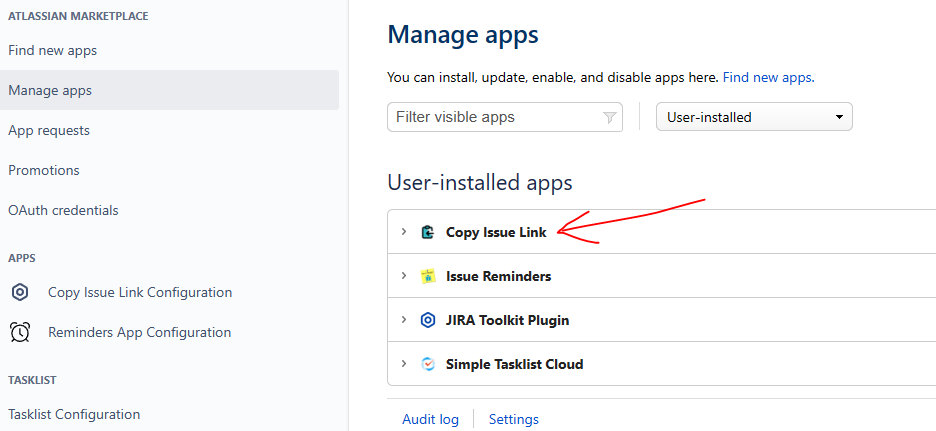The height and width of the screenshot is (431, 936).
Task: Click the 'Issue Reminders' app name
Action: tap(498, 276)
